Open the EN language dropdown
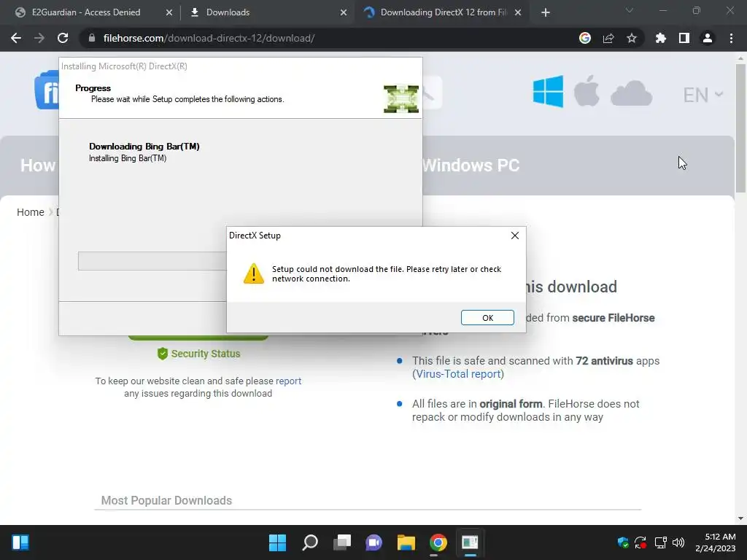This screenshot has width=747, height=560. click(x=703, y=95)
